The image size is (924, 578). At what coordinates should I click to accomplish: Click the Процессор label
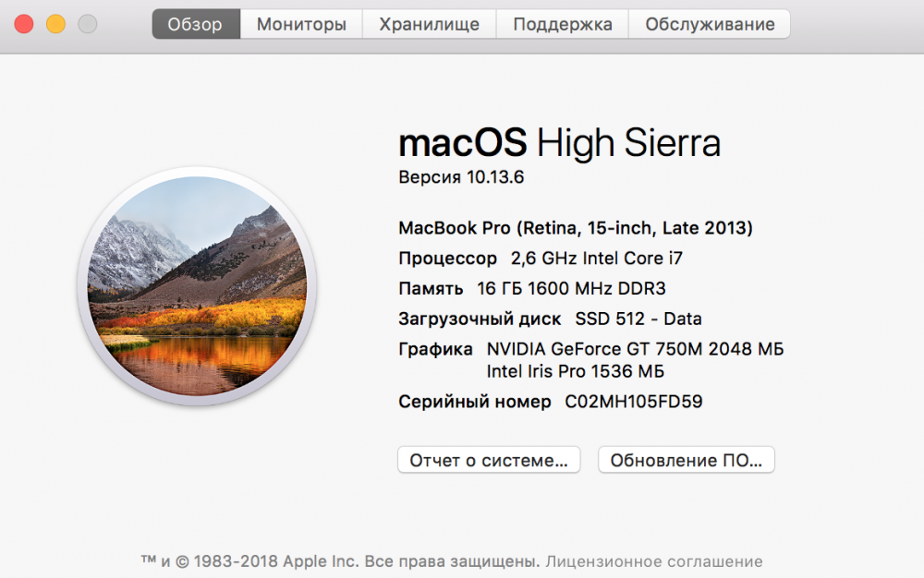pyautogui.click(x=448, y=259)
